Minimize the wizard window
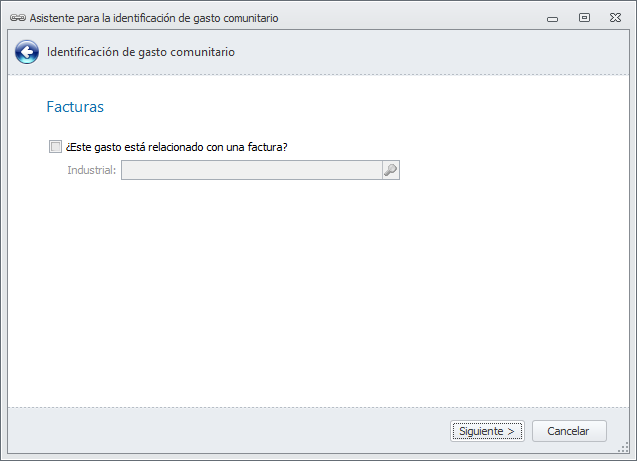 (552, 18)
